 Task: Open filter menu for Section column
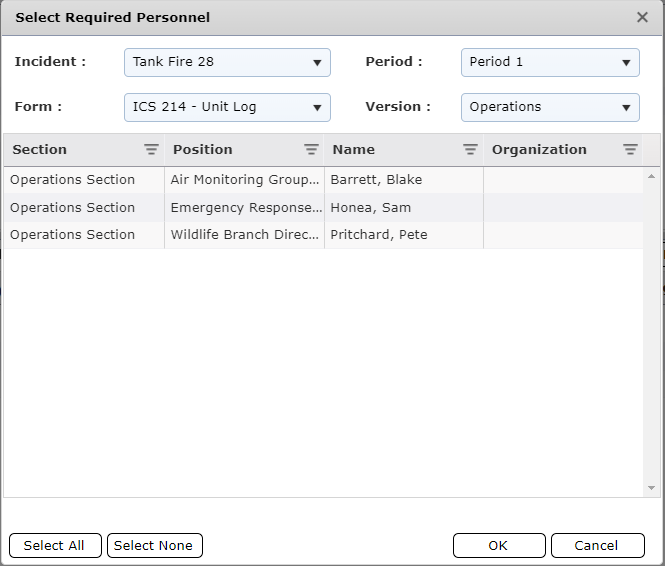(x=151, y=150)
